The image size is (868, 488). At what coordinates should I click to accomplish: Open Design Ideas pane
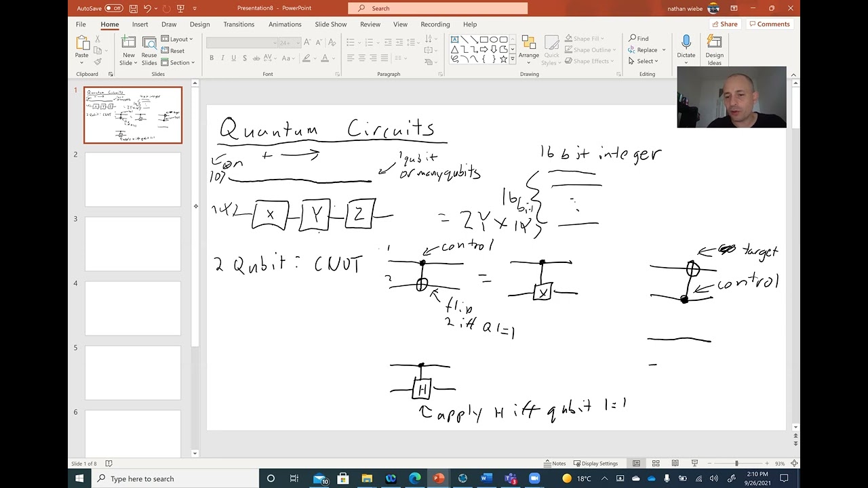coord(714,49)
